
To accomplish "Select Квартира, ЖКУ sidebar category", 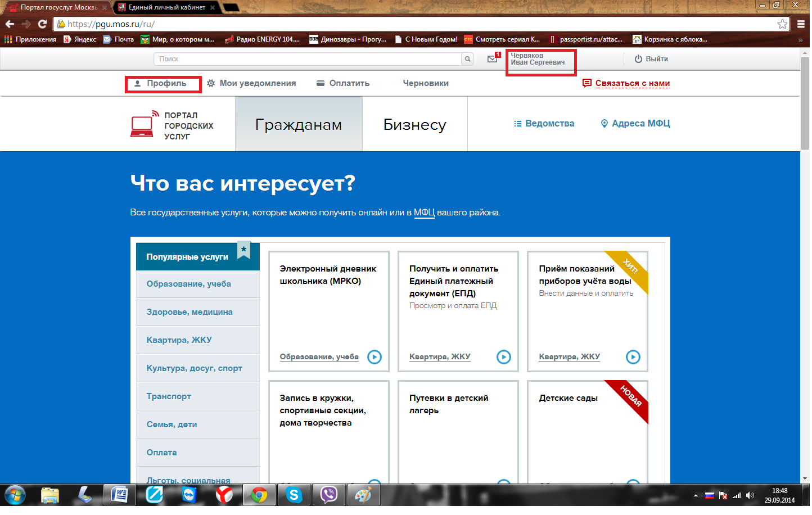I will click(x=198, y=341).
